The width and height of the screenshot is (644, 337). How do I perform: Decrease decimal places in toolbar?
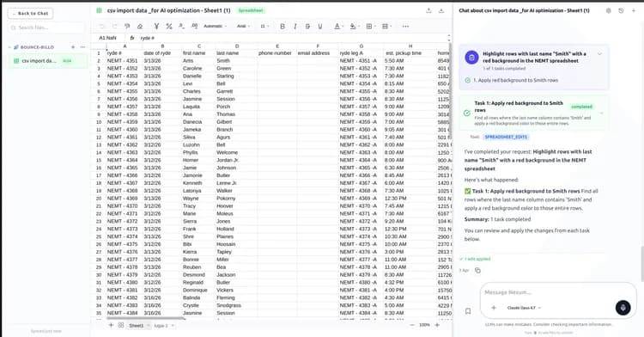click(x=181, y=27)
